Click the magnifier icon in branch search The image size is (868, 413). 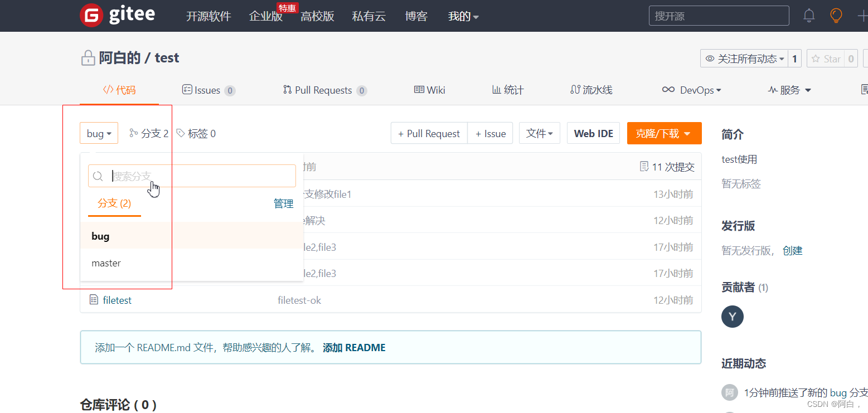[98, 176]
